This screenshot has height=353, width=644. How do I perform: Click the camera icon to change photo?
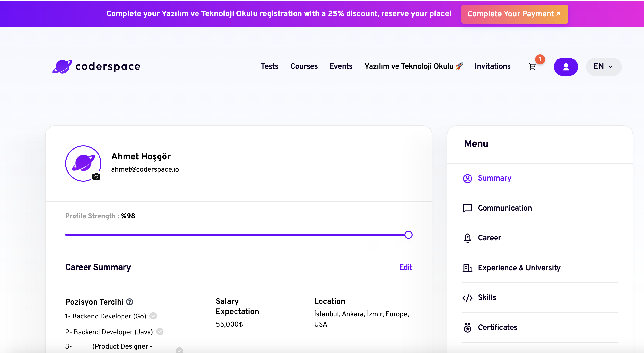click(96, 176)
